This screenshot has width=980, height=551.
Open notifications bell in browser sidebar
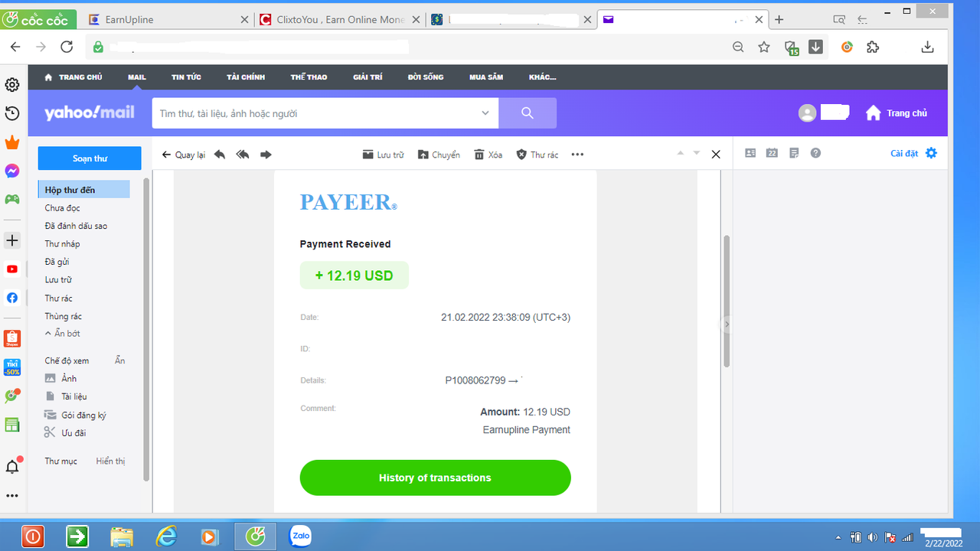tap(12, 466)
